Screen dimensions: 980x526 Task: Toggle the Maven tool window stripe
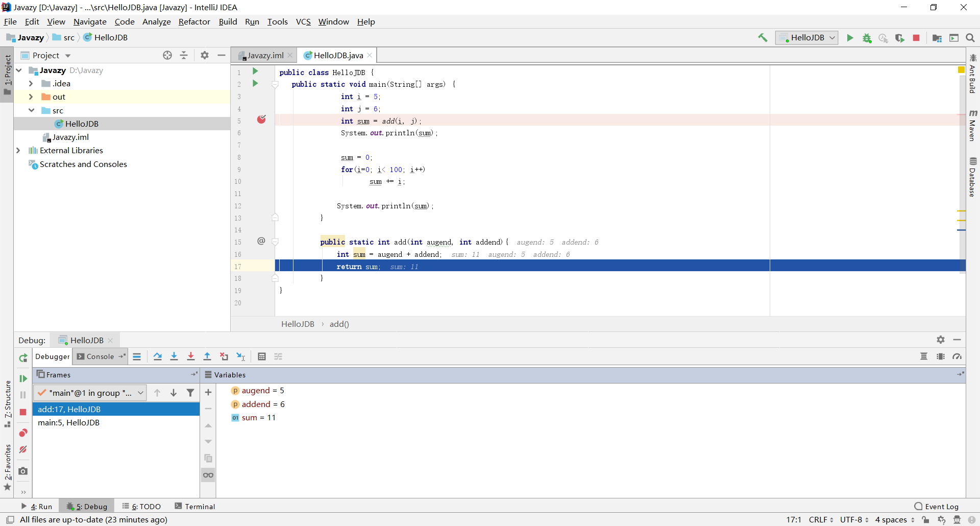point(973,125)
